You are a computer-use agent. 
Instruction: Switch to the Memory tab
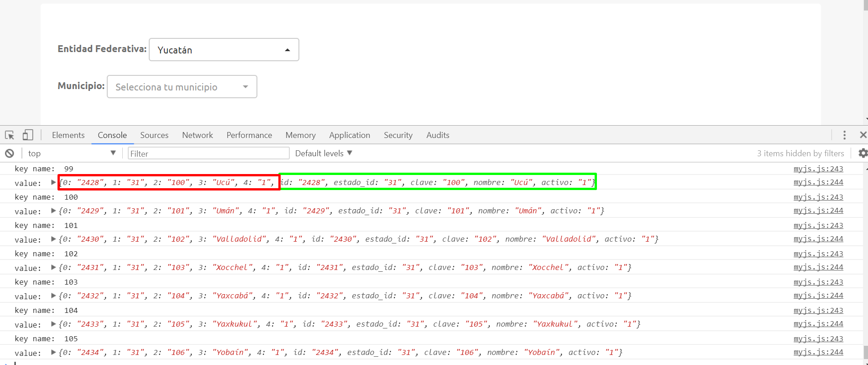[x=300, y=135]
